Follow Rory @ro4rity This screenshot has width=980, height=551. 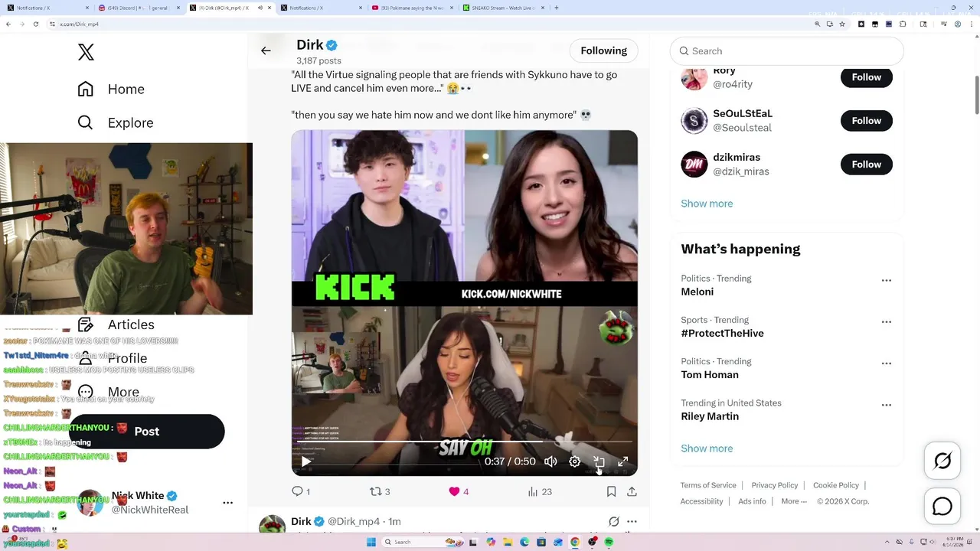[x=867, y=77]
